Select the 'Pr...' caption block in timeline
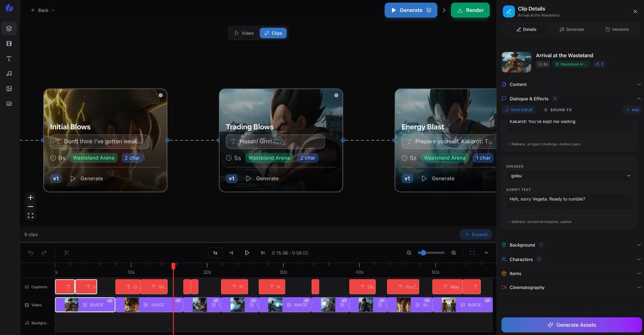Screen dimensions: 644x335 (x=235, y=287)
